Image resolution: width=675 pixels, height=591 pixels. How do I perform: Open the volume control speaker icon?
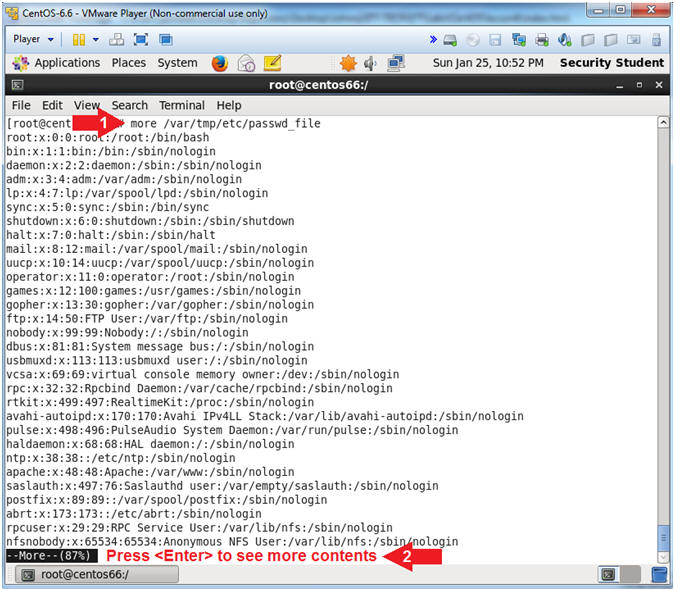pos(370,64)
